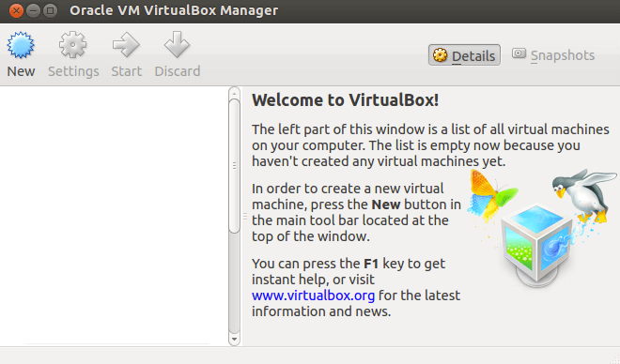
Task: Open the www.virtualbox.org link
Action: click(313, 296)
